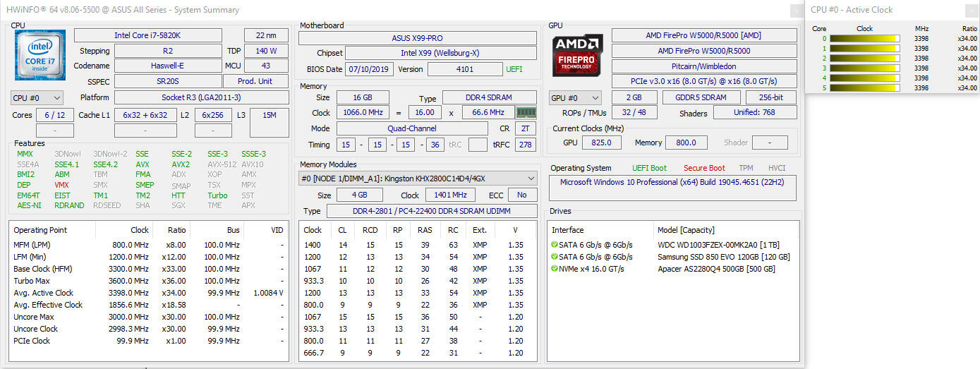Click the AMD FirePro logo
This screenshot has height=369, width=980.
578,56
